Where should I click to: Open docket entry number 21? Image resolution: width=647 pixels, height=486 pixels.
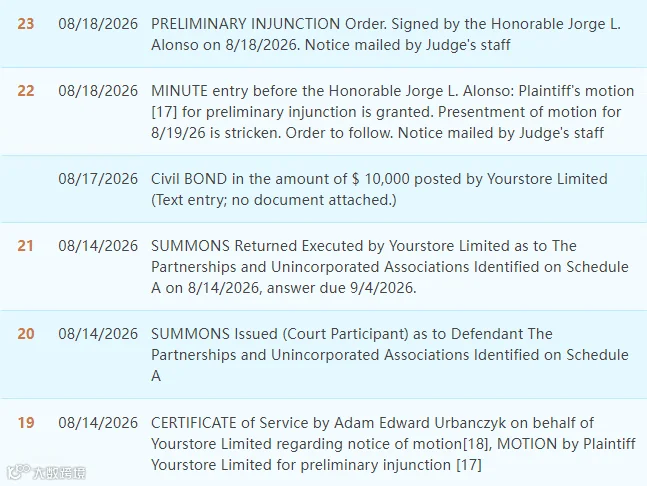tap(26, 246)
